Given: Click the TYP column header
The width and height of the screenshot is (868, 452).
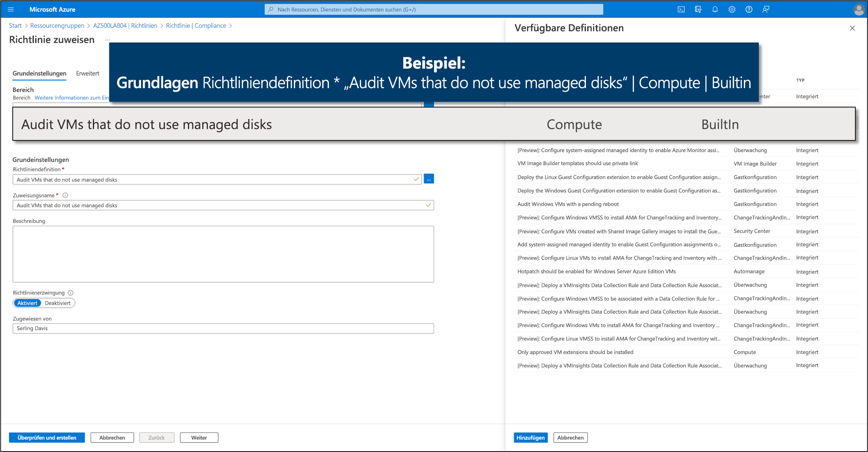Looking at the screenshot, I should pyautogui.click(x=800, y=80).
